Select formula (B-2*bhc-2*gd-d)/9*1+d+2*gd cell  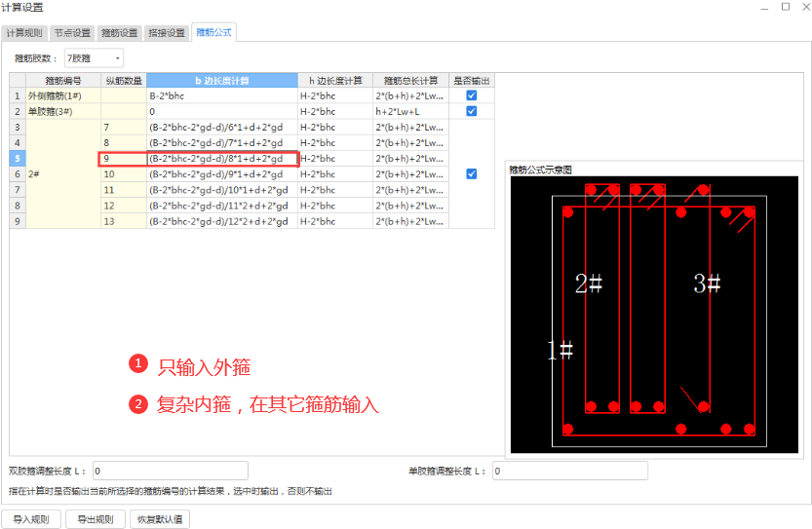(222, 174)
